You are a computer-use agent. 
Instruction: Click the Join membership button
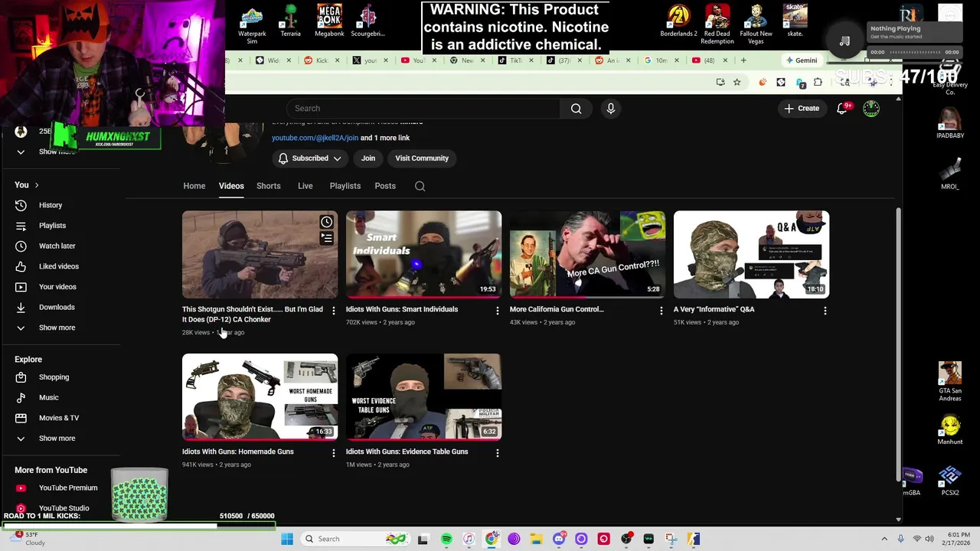coord(367,158)
